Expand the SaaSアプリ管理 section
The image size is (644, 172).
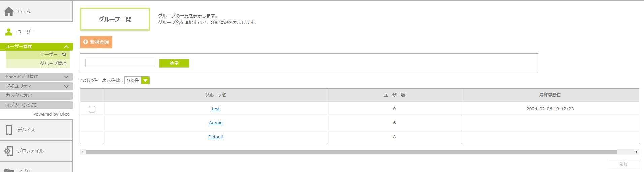66,77
